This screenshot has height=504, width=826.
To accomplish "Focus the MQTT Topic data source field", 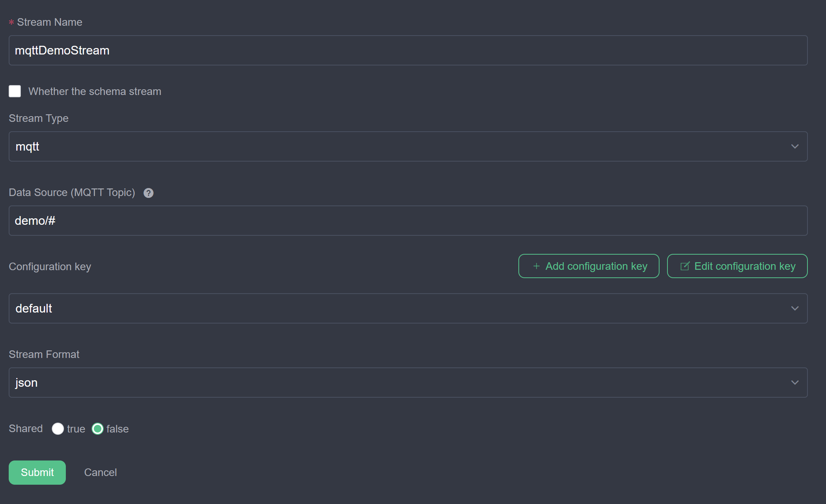I will [x=408, y=221].
